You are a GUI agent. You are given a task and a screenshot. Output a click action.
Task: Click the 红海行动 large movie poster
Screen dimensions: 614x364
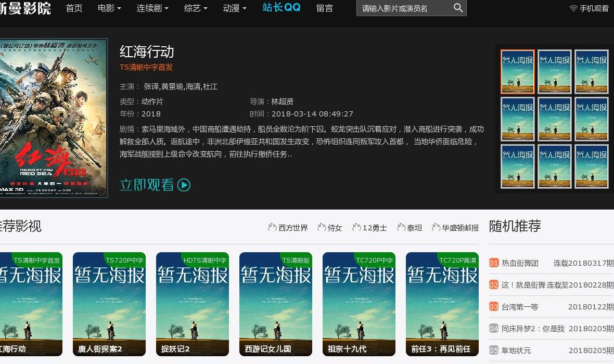pyautogui.click(x=53, y=118)
